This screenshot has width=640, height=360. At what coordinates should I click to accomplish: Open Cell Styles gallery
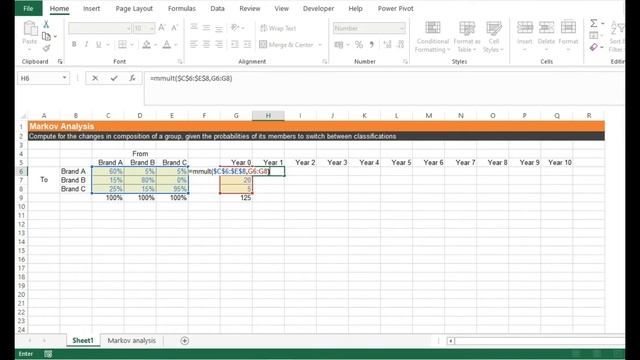pyautogui.click(x=493, y=37)
